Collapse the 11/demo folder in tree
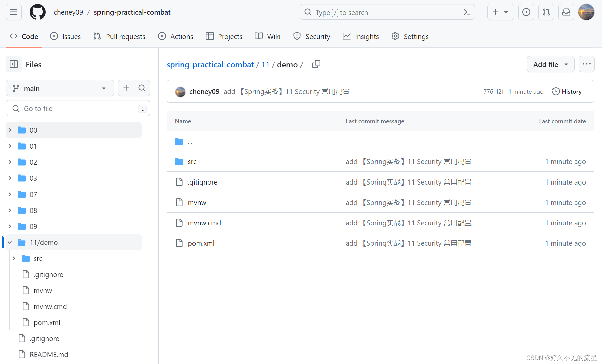Image resolution: width=602 pixels, height=364 pixels. pyautogui.click(x=10, y=242)
